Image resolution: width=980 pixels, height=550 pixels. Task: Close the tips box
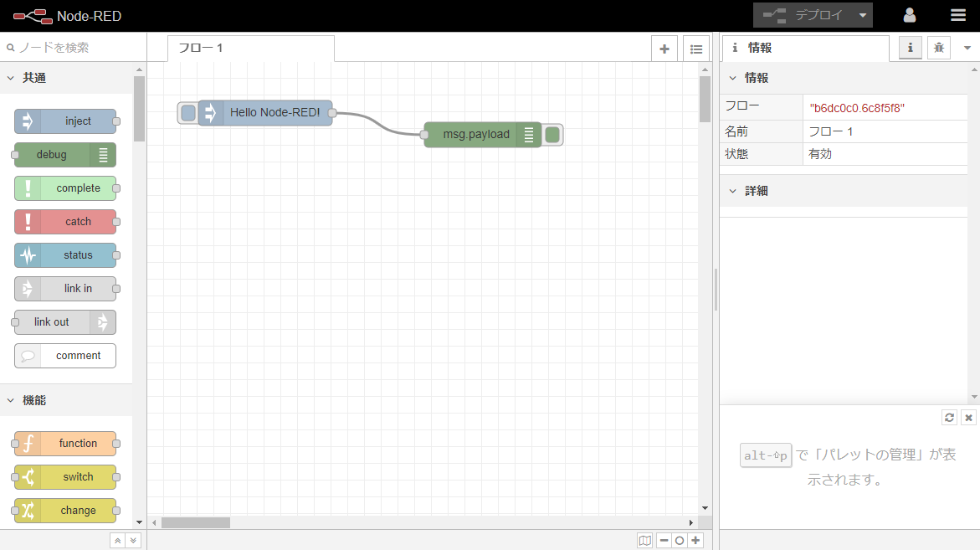[968, 418]
